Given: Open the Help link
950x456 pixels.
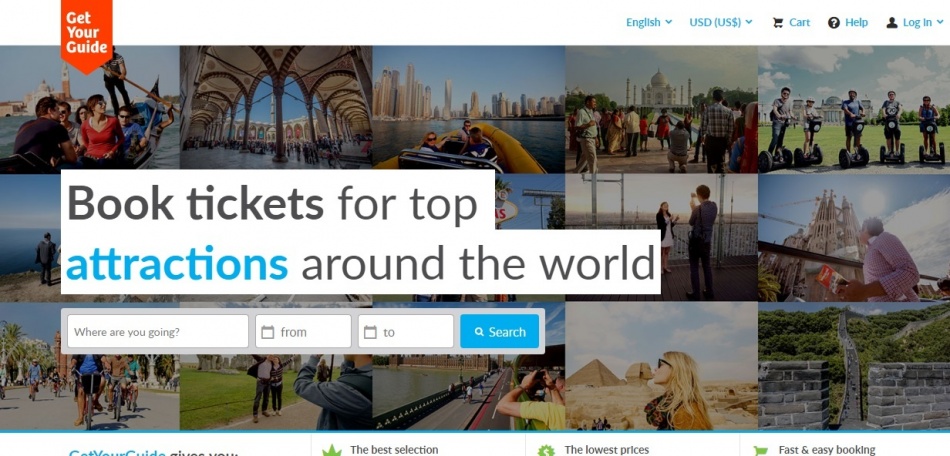Looking at the screenshot, I should 856,22.
